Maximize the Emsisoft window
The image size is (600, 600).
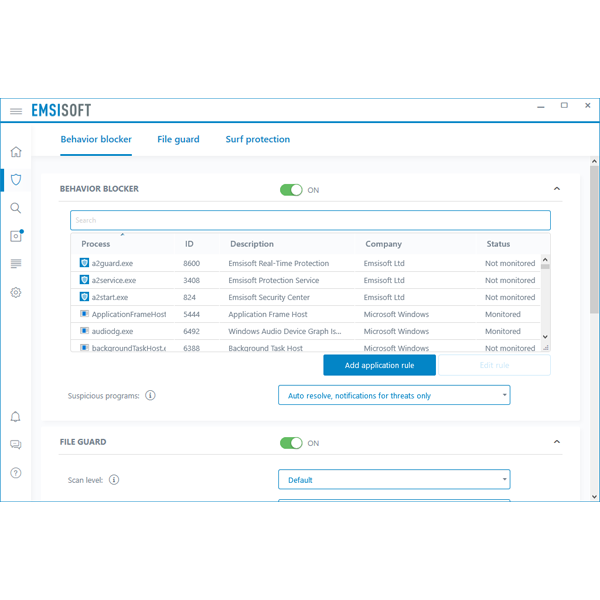[x=564, y=105]
